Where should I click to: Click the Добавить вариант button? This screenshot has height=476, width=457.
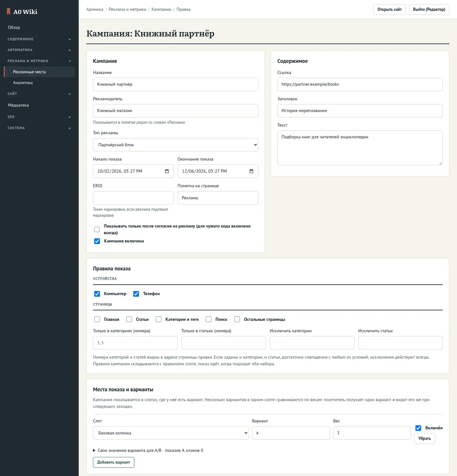coord(114,462)
